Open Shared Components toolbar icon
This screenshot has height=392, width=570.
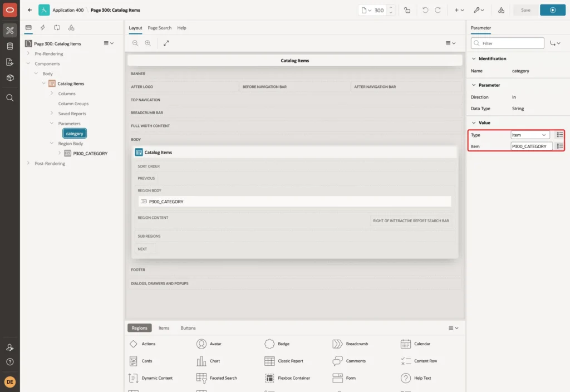502,10
